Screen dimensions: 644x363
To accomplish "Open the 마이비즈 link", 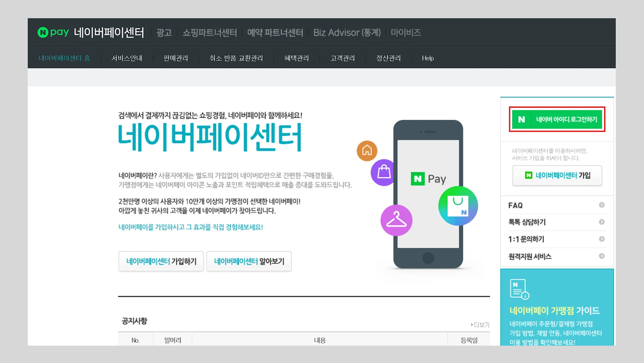I will point(406,33).
